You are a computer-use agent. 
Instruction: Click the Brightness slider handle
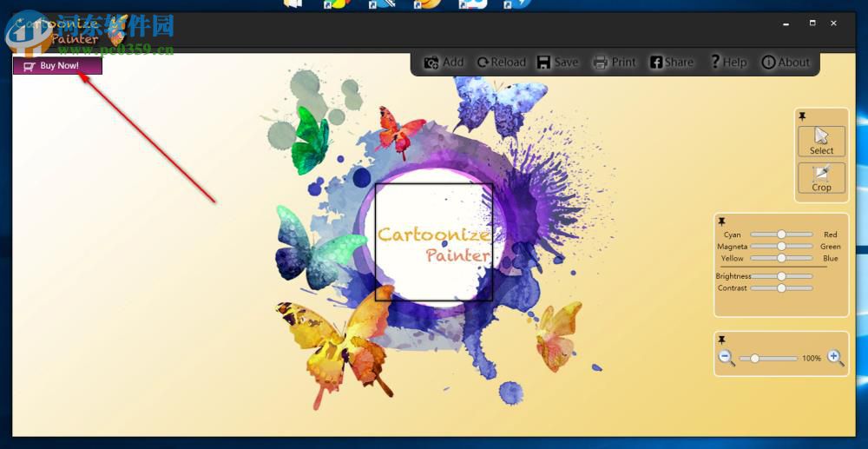781,275
